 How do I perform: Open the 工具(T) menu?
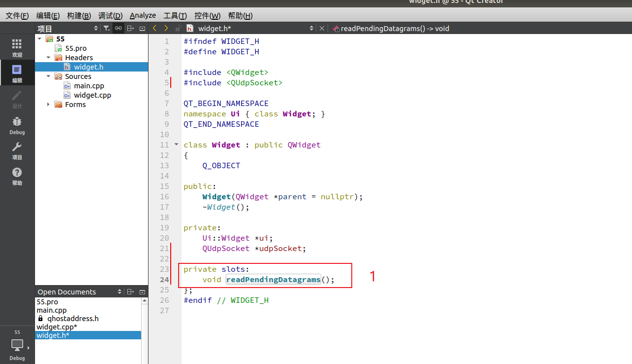coord(175,15)
